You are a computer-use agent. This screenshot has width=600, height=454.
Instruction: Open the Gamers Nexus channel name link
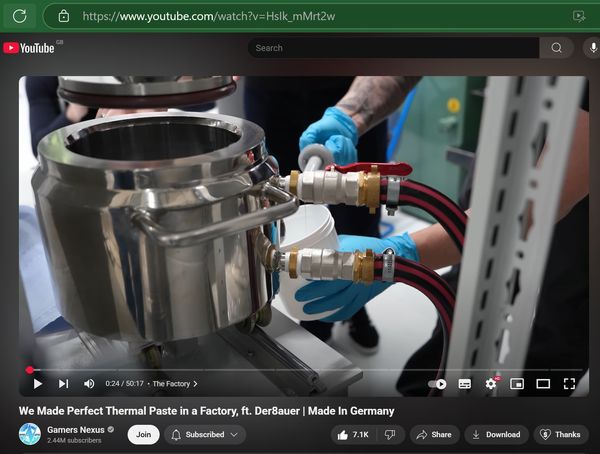(76, 430)
